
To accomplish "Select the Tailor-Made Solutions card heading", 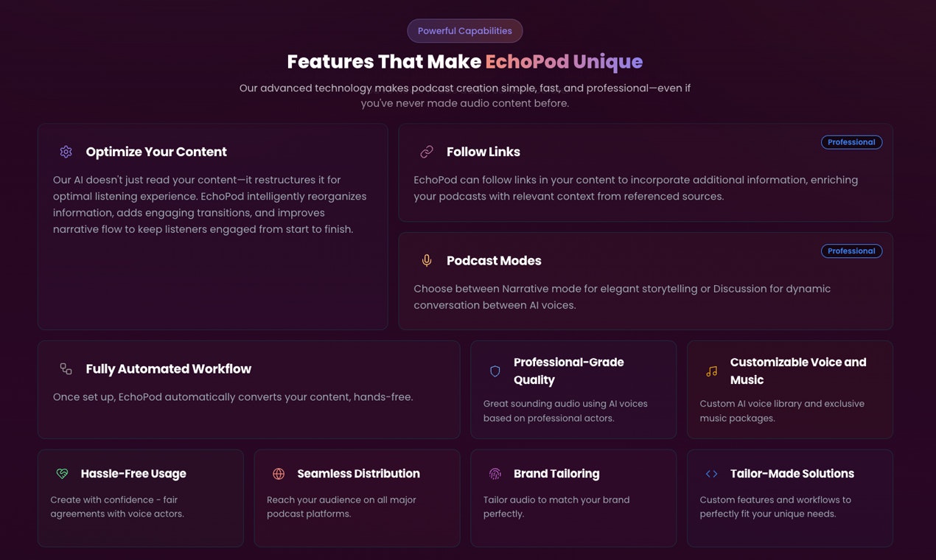I will 792,474.
